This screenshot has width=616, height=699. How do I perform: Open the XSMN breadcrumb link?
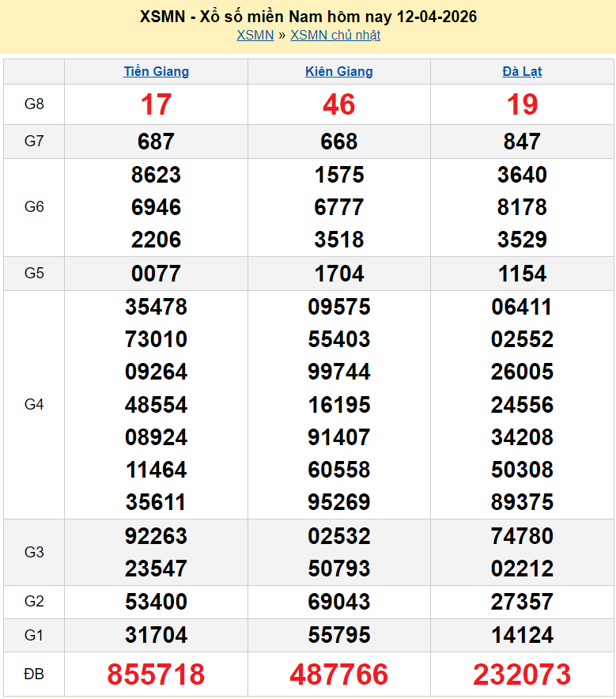(255, 35)
